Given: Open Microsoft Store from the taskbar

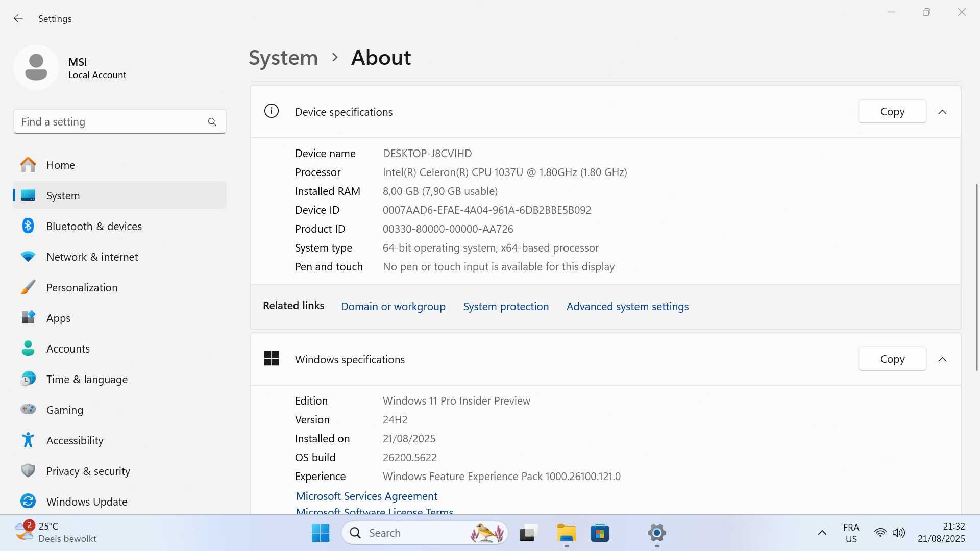Looking at the screenshot, I should click(x=600, y=533).
